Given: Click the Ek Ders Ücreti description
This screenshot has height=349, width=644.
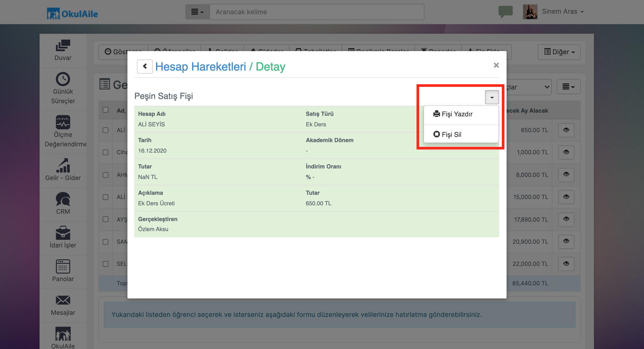Looking at the screenshot, I should pyautogui.click(x=156, y=203).
